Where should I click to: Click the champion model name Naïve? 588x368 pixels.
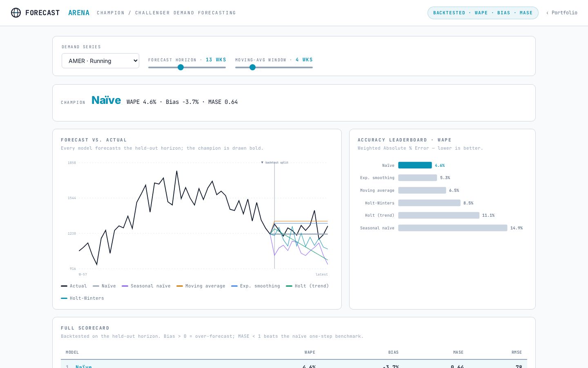click(x=106, y=100)
